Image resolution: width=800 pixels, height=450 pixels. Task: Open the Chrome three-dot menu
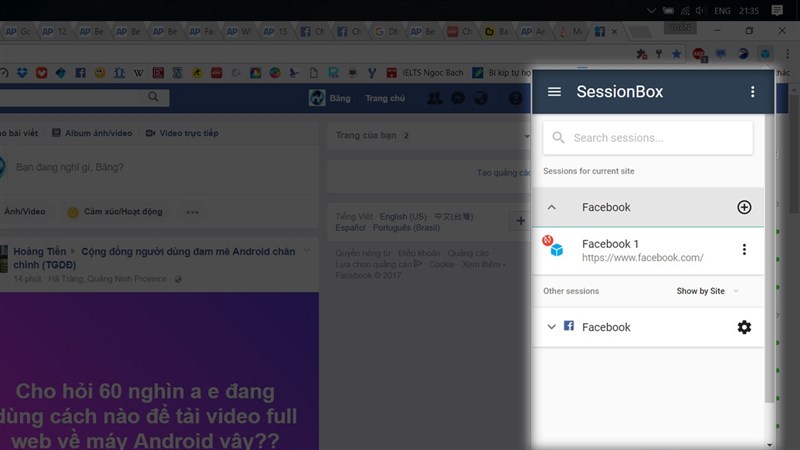pos(787,54)
